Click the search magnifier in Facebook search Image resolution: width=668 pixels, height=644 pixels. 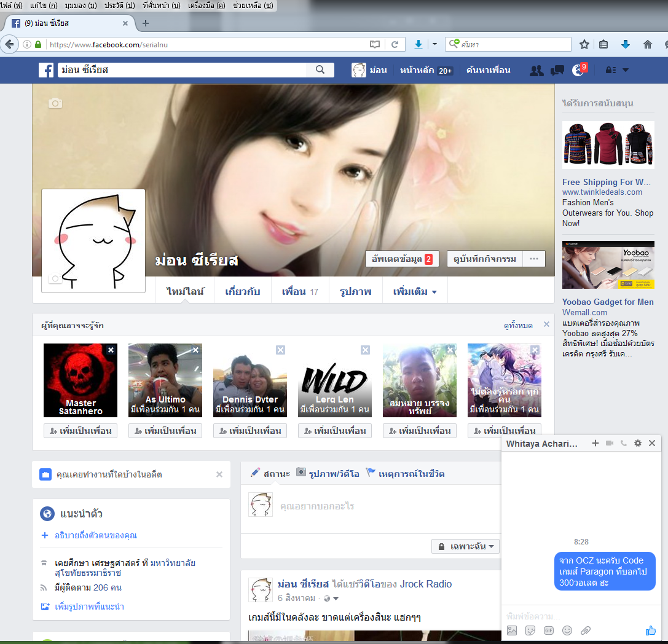pos(320,70)
